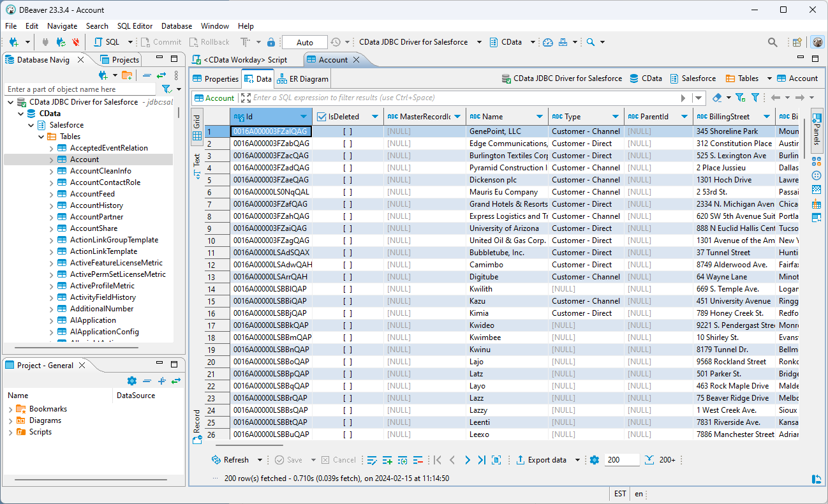Switch to the ER Diagram tab
Viewport: 828px width, 504px height.
point(303,79)
